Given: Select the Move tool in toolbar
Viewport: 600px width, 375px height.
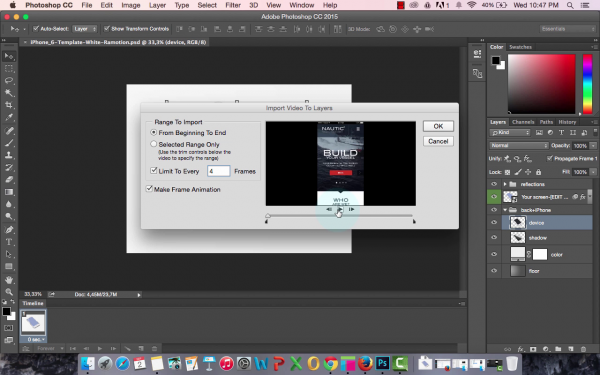Looking at the screenshot, I should click(x=9, y=56).
